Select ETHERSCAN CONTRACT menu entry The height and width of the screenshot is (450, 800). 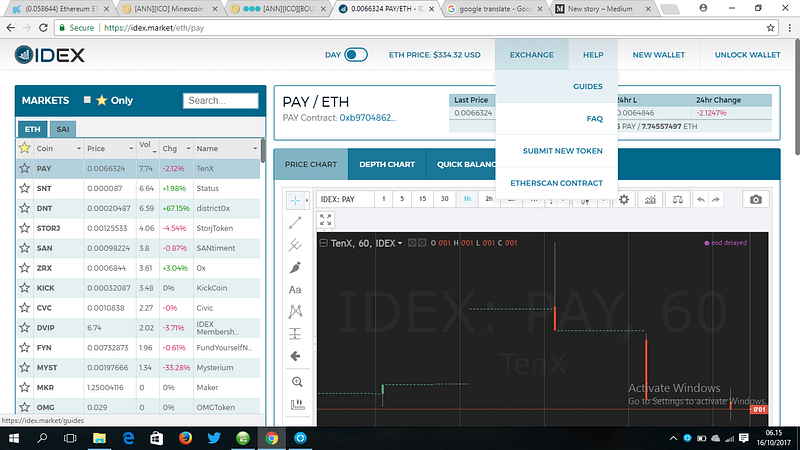click(x=557, y=183)
